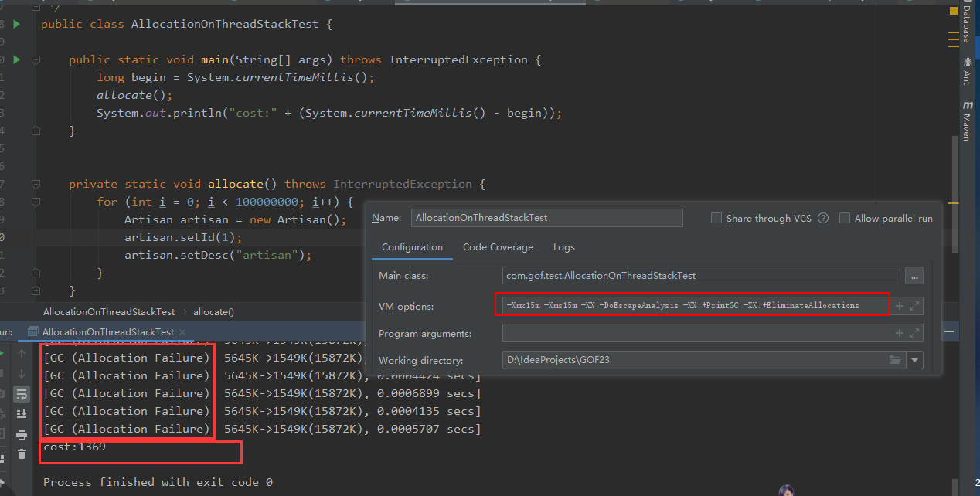Screen dimensions: 980x496
Task: Click the 'Artisan artisan = new Artisan();' line
Action: pos(236,219)
